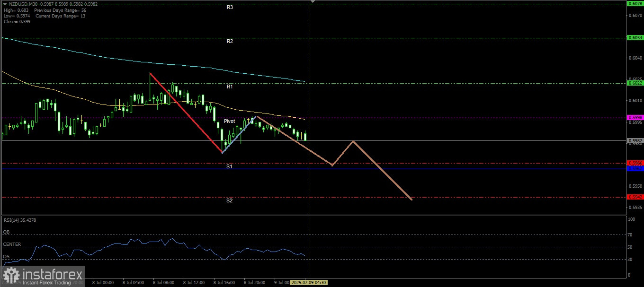Select the R1 resistance level label
The width and height of the screenshot is (644, 287).
click(x=230, y=87)
